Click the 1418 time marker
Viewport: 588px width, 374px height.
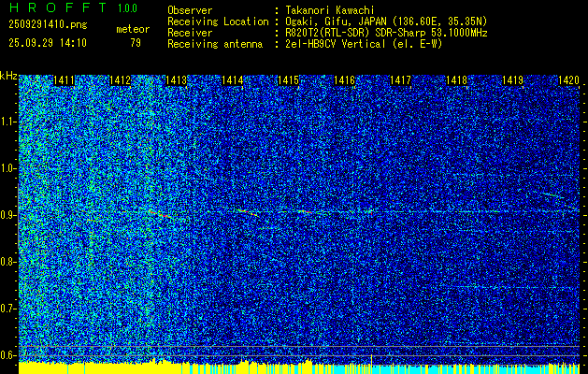point(456,80)
